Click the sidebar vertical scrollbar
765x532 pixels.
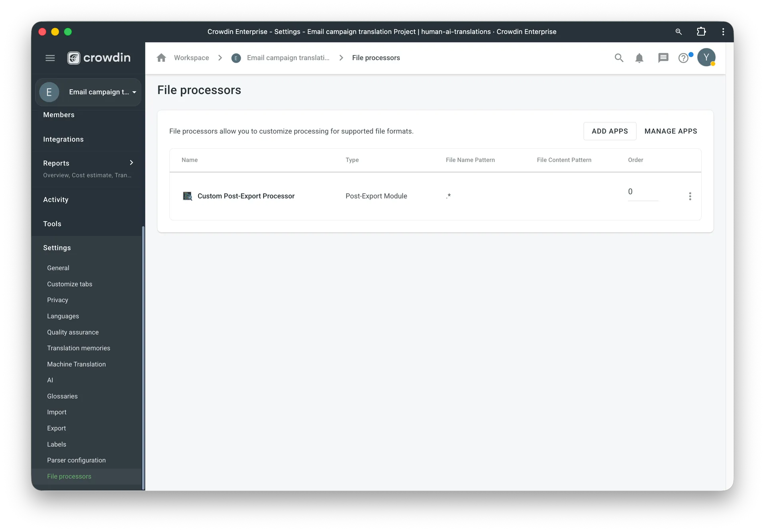click(x=143, y=357)
